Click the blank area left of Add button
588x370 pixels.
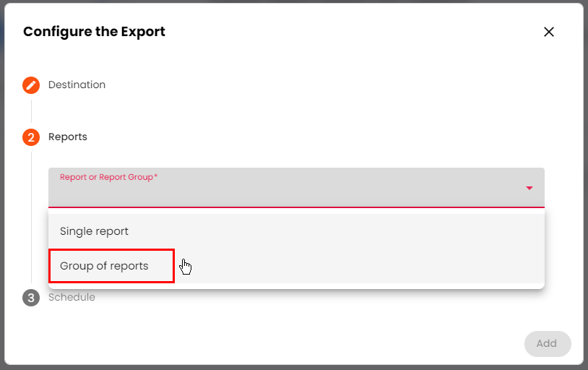coord(361,343)
